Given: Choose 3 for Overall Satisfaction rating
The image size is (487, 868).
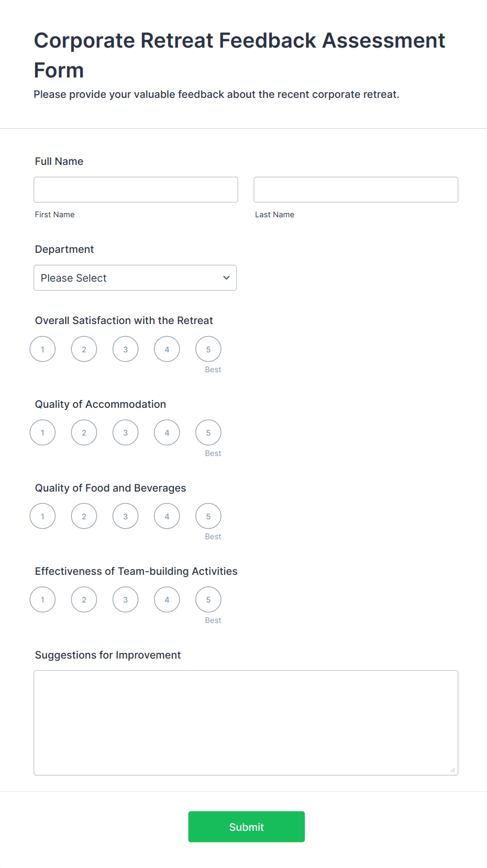Looking at the screenshot, I should pos(125,349).
